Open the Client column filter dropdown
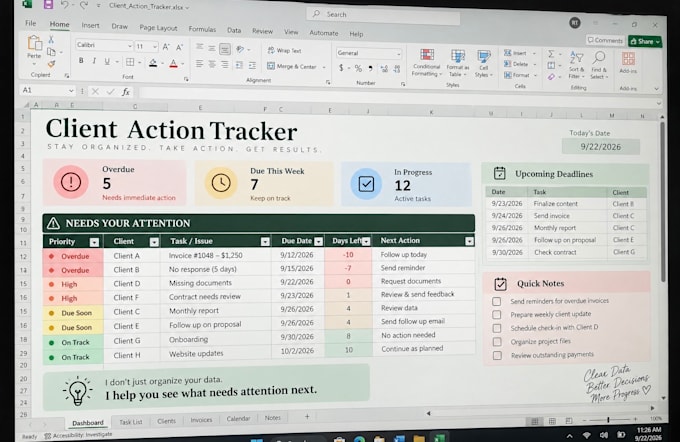The image size is (680, 442). [x=154, y=242]
